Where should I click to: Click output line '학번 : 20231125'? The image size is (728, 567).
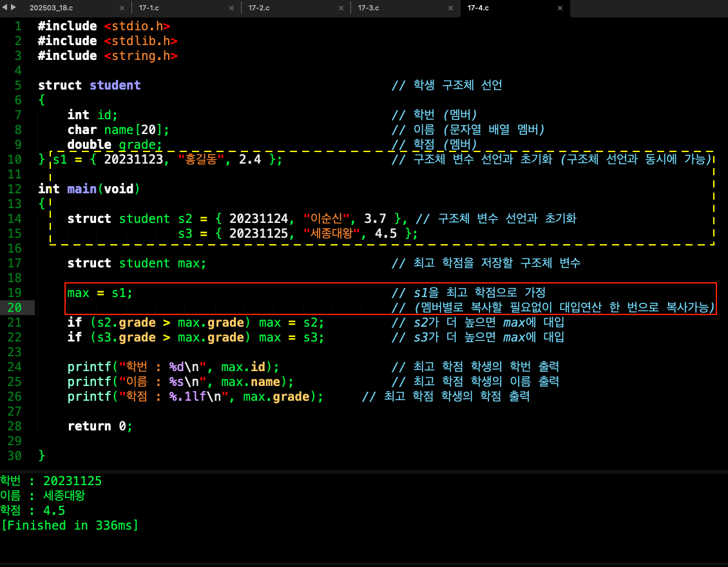(51, 481)
